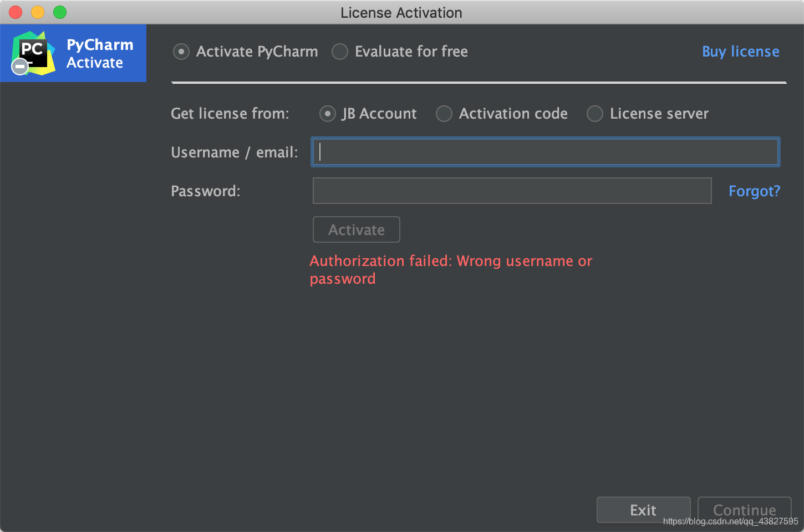
Task: Click the Get license from label
Action: 230,114
